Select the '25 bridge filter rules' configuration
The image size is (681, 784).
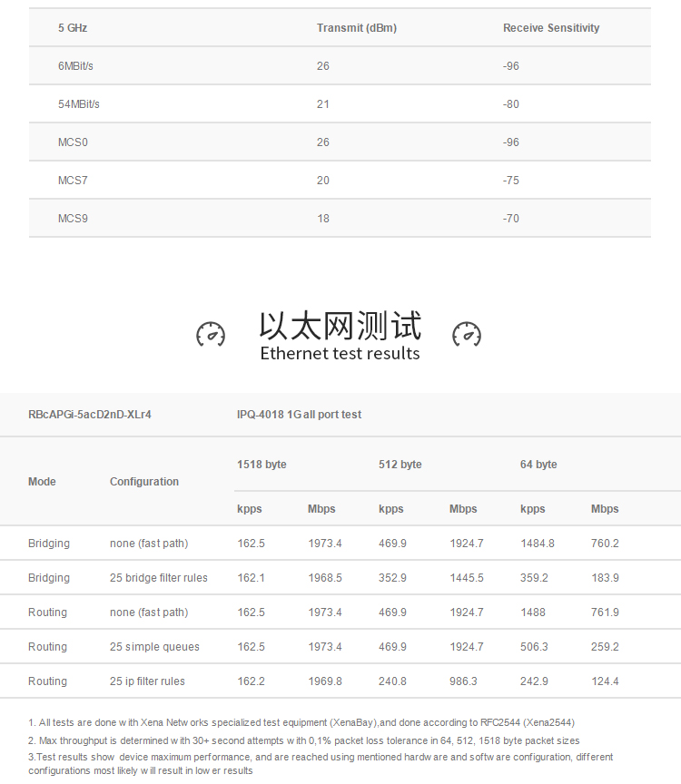pyautogui.click(x=159, y=578)
